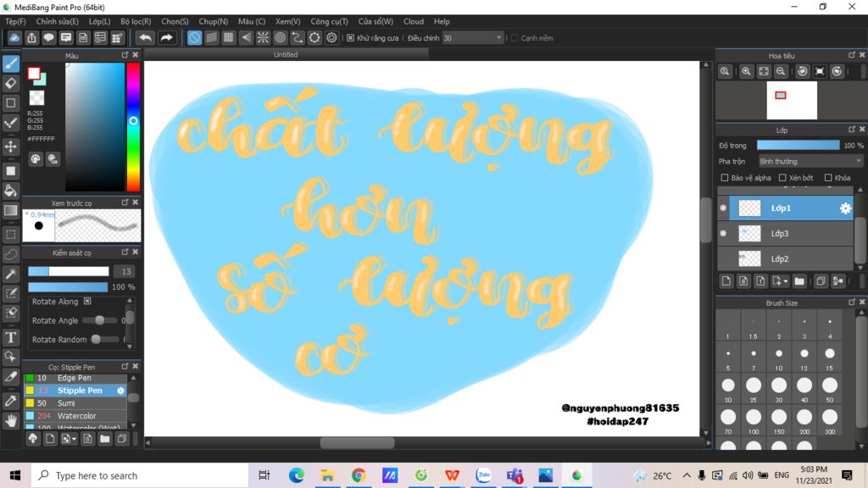
Task: Choose the brush size 50 preset
Action: click(829, 385)
